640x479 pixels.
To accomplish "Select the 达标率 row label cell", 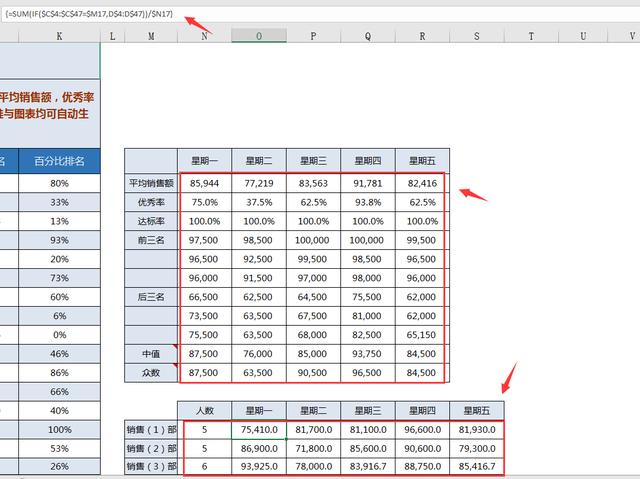I will click(151, 220).
